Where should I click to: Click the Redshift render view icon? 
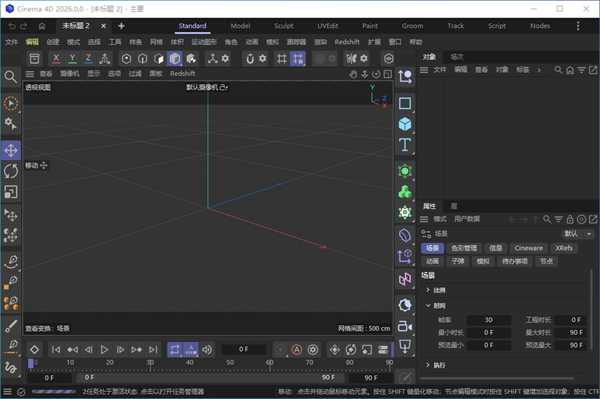pos(388,59)
